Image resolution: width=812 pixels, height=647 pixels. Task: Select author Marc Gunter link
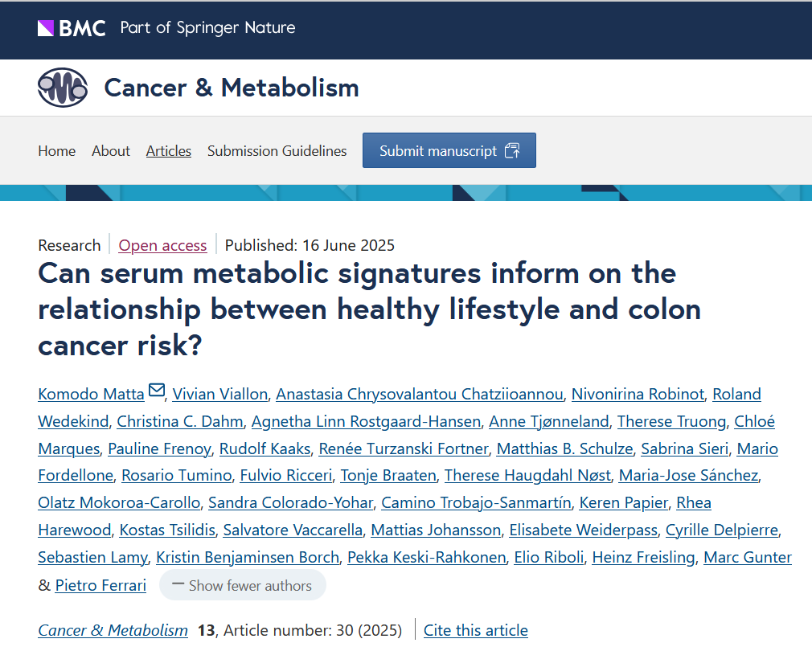748,558
